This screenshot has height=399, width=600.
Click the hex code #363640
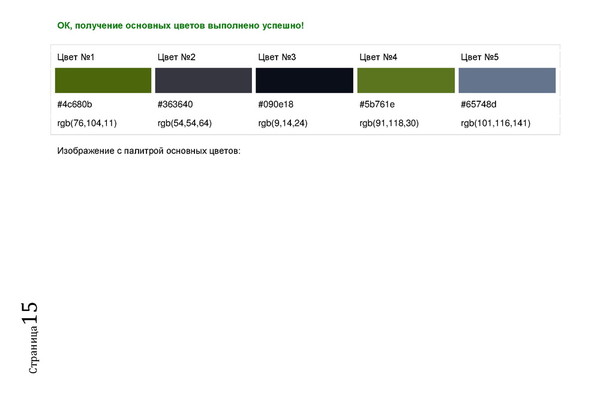[x=175, y=104]
